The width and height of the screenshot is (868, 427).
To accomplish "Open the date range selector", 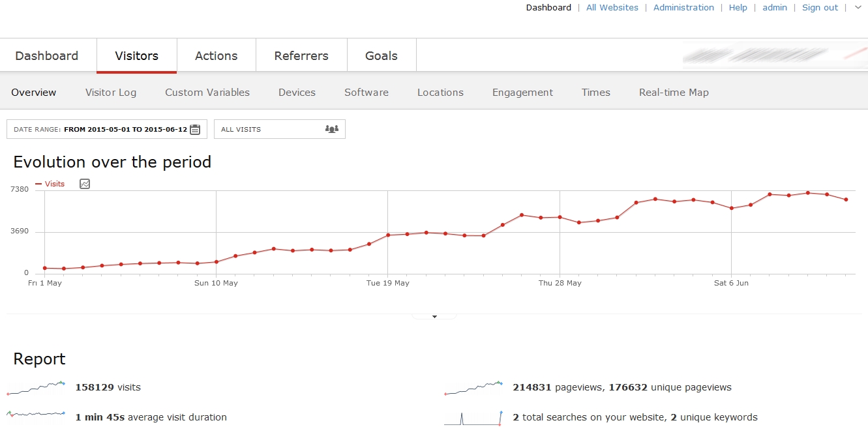I will (106, 129).
